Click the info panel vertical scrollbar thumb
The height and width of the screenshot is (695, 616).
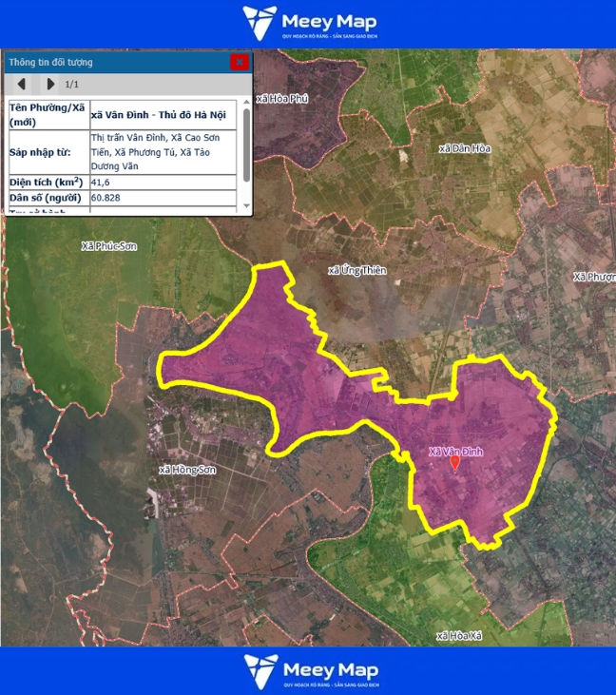point(247,143)
